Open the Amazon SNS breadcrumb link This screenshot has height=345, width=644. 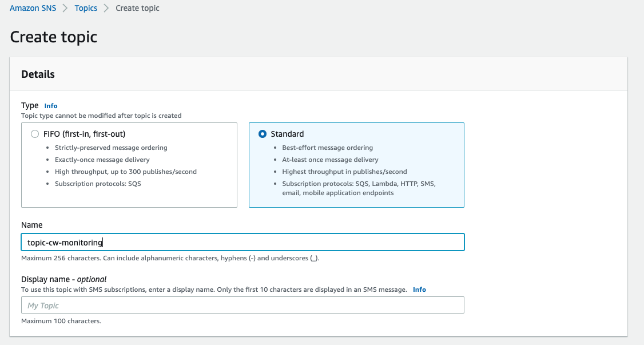click(x=33, y=8)
